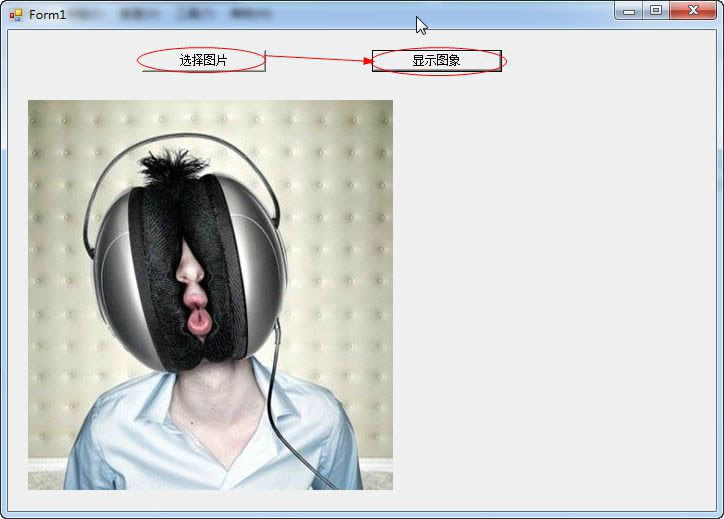Image resolution: width=724 pixels, height=519 pixels.
Task: Click the 选择图片 button
Action: point(203,61)
